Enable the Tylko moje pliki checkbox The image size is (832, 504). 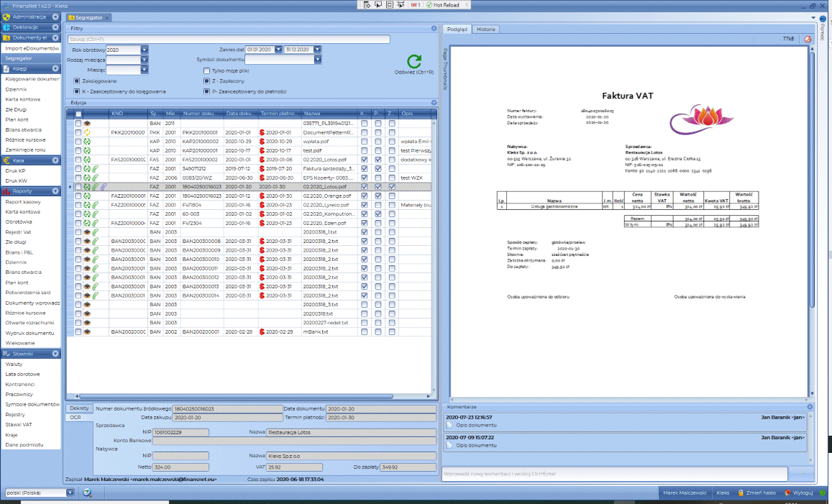click(207, 70)
